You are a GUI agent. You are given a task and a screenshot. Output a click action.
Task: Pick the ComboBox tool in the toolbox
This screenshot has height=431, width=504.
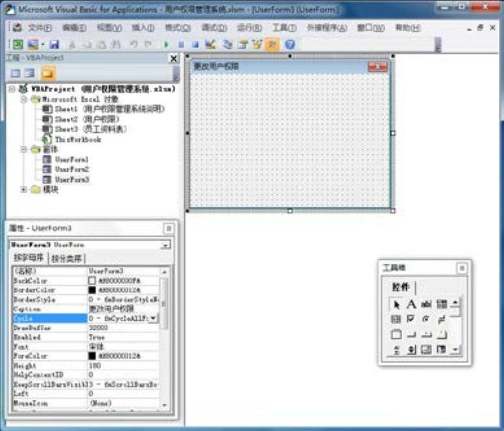442,304
